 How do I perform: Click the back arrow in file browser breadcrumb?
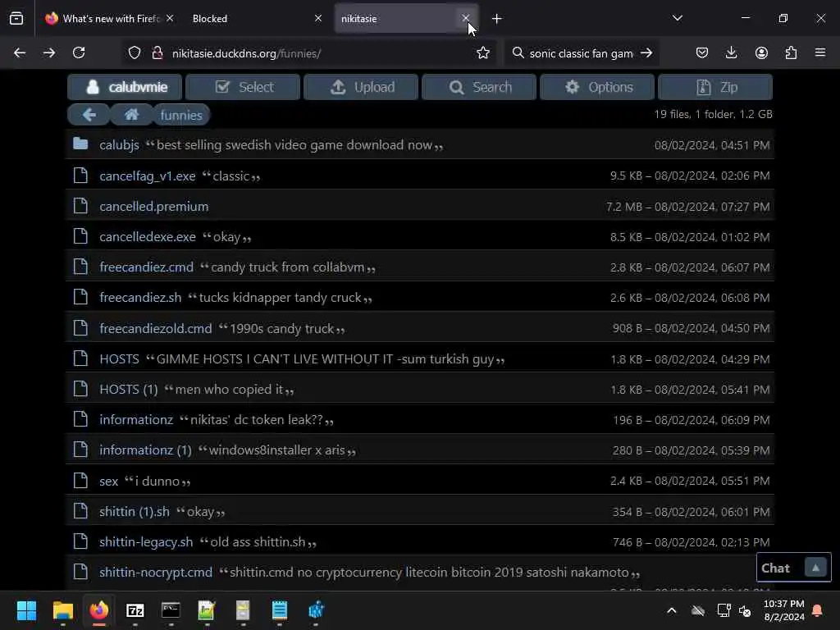click(89, 115)
